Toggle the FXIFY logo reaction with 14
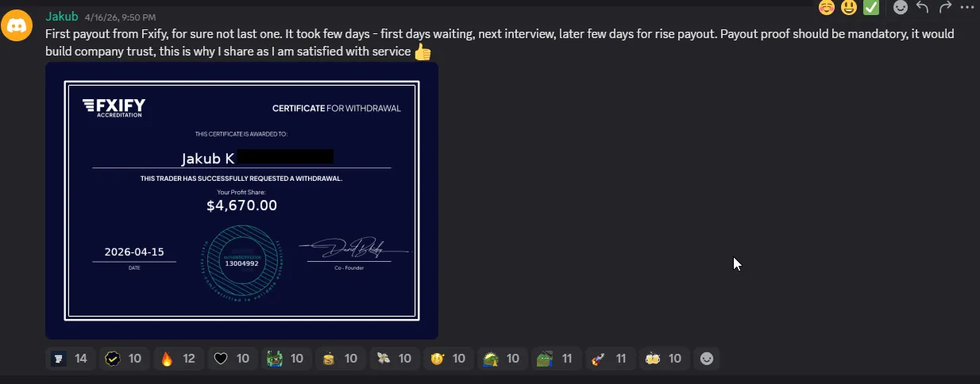 click(x=70, y=359)
